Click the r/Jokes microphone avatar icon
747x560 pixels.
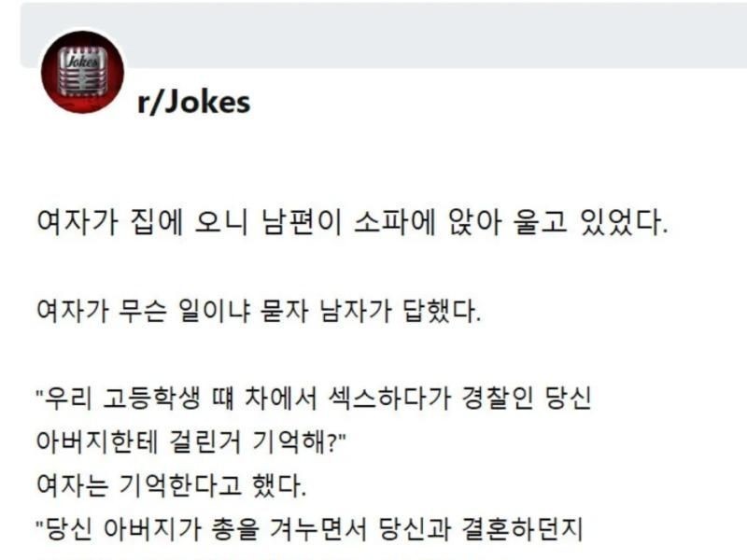coord(82,72)
